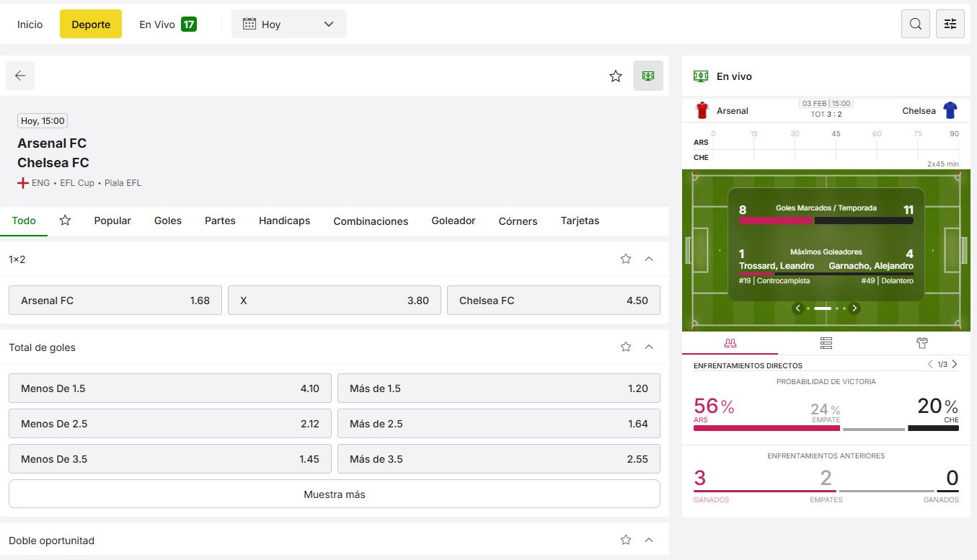Open the Hoy date dropdown

click(289, 24)
